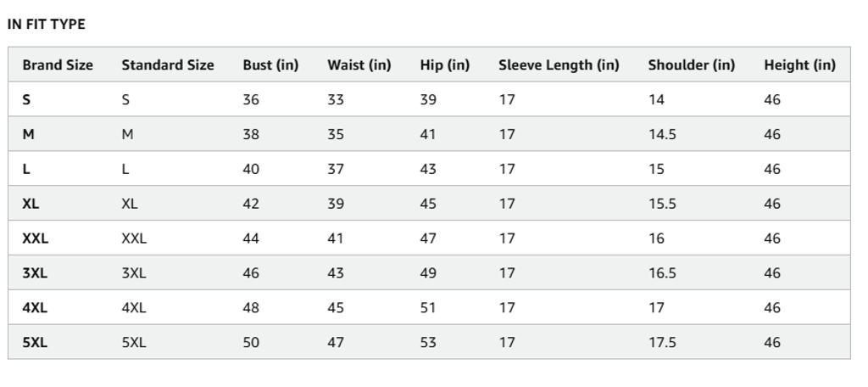Viewport: 868px width, 387px height.
Task: Click the bold XXL brand size cell
Action: tap(36, 238)
